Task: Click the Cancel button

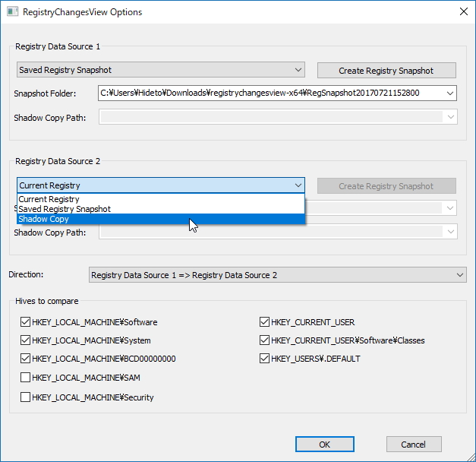Action: point(414,445)
